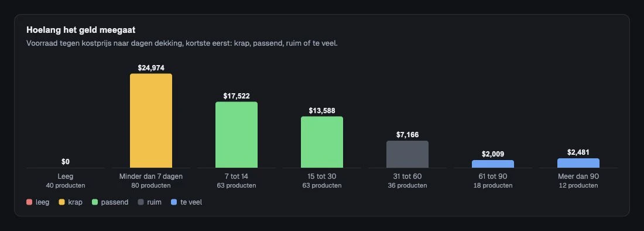The height and width of the screenshot is (231, 644).
Task: Click the $2,481 value label
Action: [578, 152]
